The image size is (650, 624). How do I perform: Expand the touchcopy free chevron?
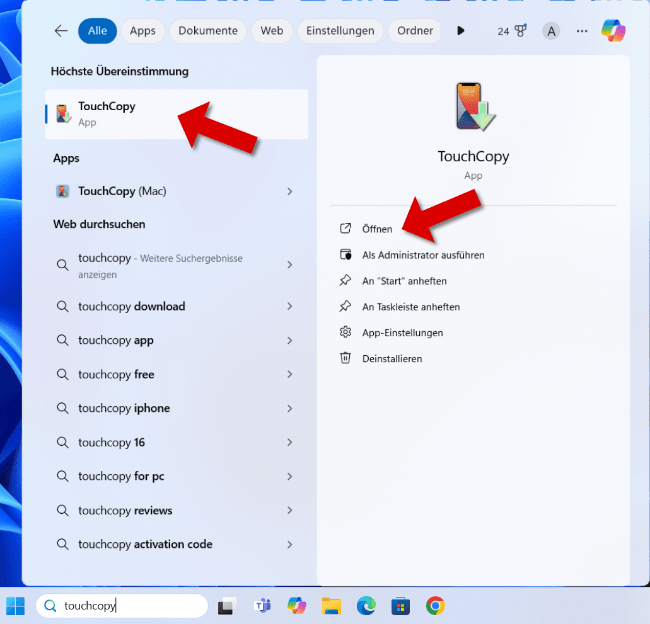coord(290,374)
